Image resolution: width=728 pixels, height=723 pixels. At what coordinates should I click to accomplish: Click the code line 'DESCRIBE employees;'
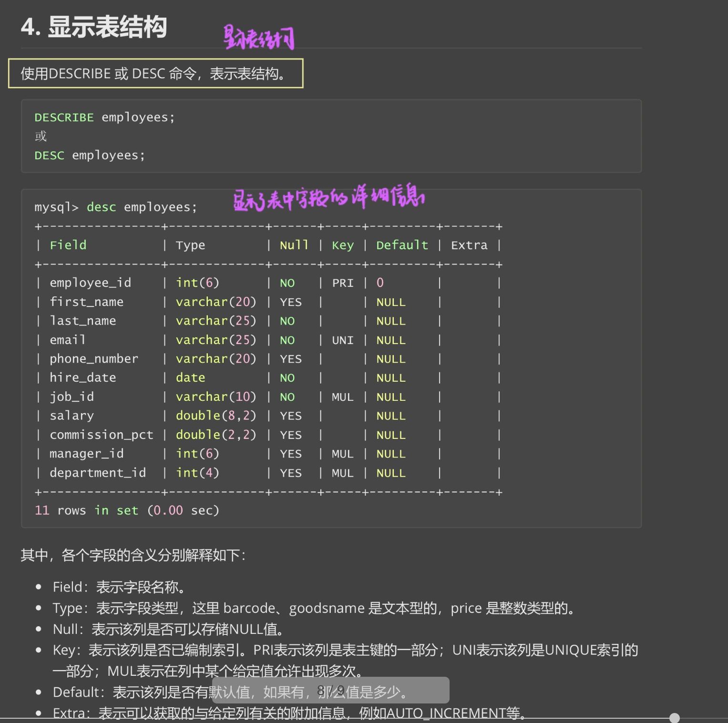(x=105, y=117)
